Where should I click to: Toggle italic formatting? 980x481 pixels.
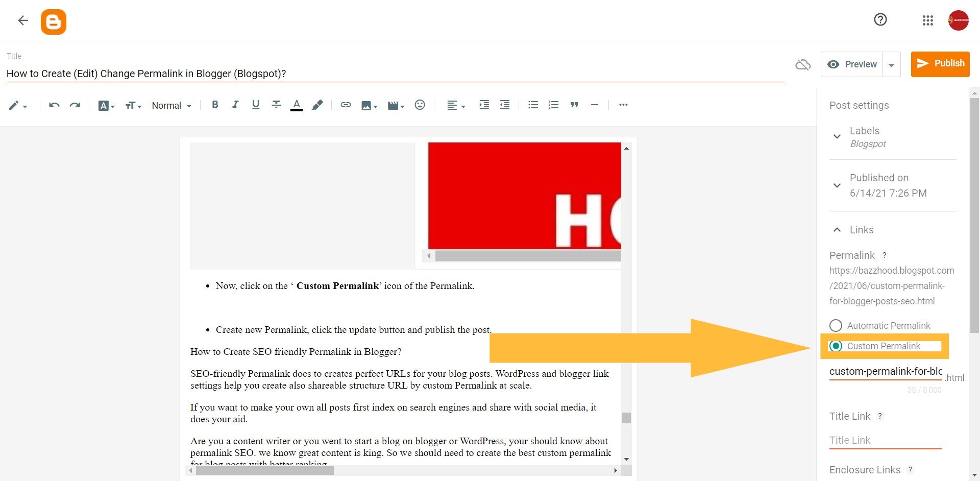click(x=235, y=105)
